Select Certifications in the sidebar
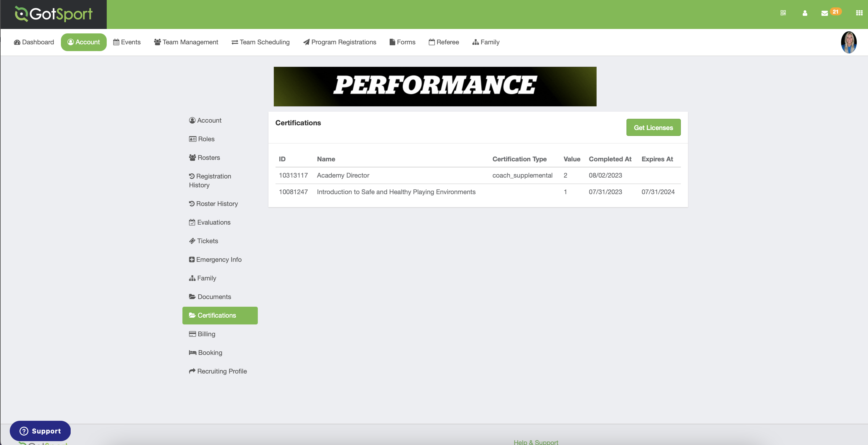This screenshot has width=868, height=445. tap(220, 315)
